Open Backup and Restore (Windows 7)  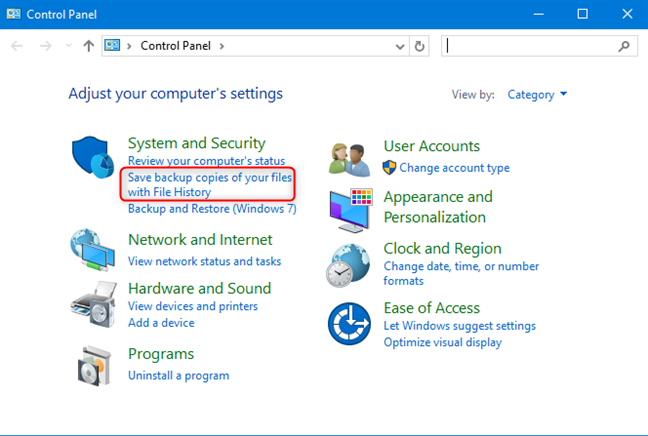(x=212, y=209)
